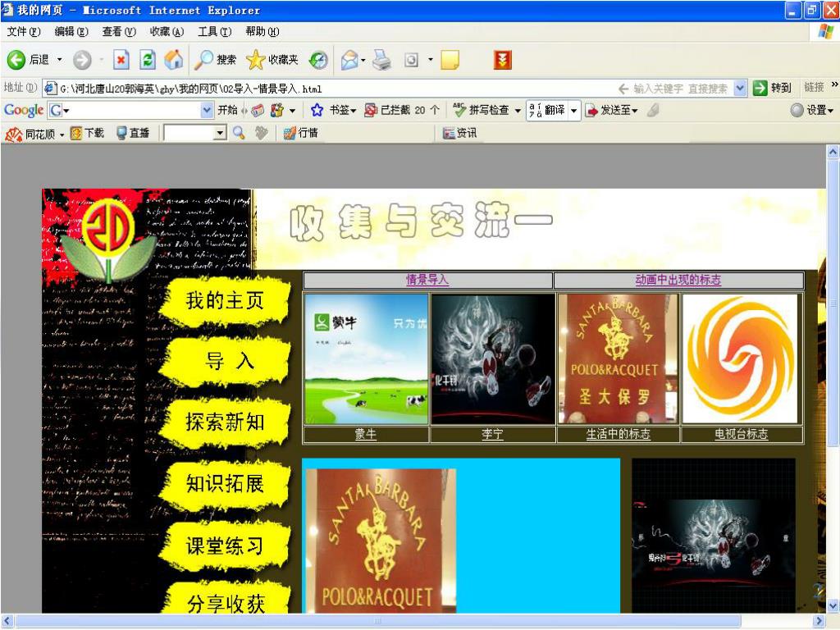Expand Back button history dropdown
This screenshot has height=630, width=840.
(x=59, y=60)
